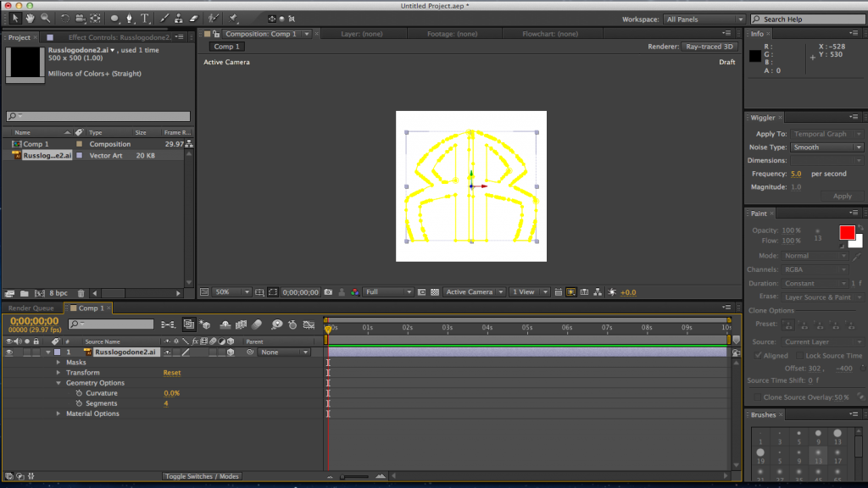The height and width of the screenshot is (488, 868).
Task: Open the Workspace dropdown menu
Action: click(704, 19)
